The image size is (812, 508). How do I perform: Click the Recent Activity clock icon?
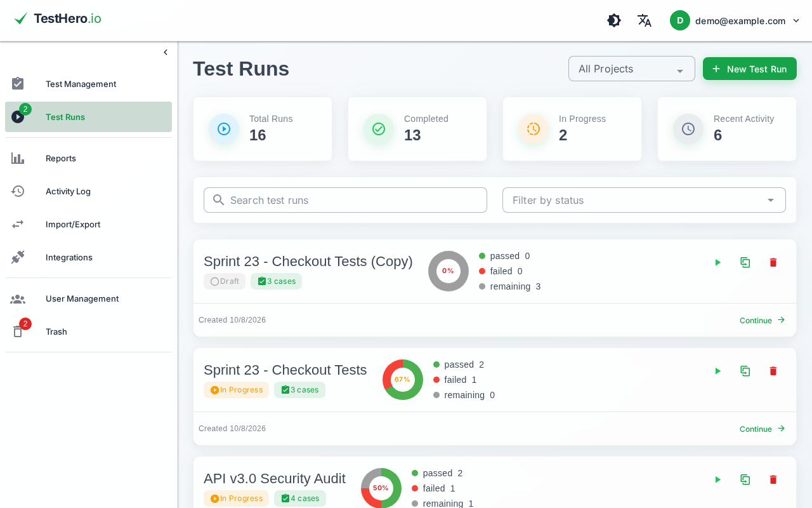pyautogui.click(x=688, y=129)
